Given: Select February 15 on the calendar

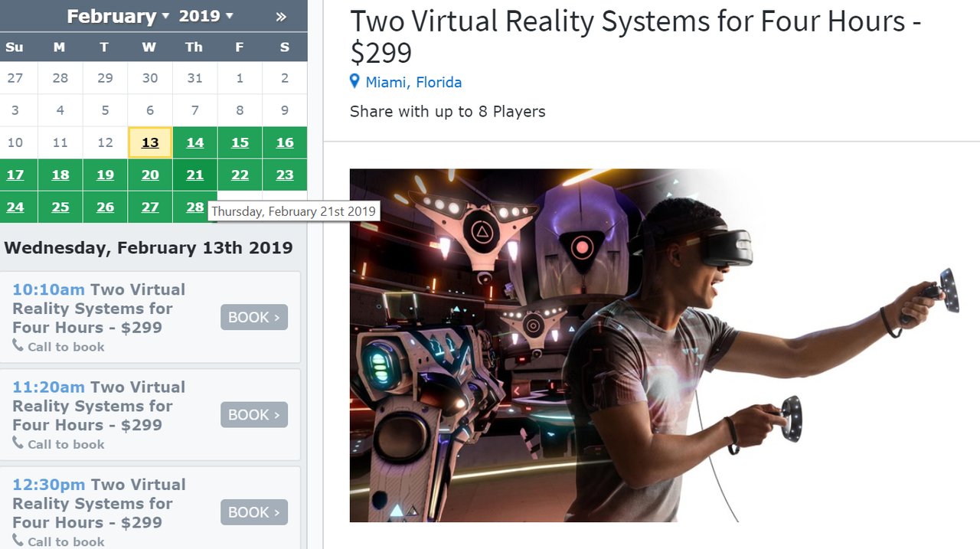Looking at the screenshot, I should click(240, 142).
